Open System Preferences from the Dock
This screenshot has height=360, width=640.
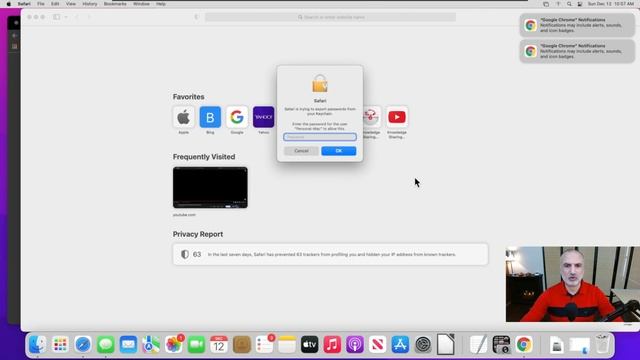423,344
